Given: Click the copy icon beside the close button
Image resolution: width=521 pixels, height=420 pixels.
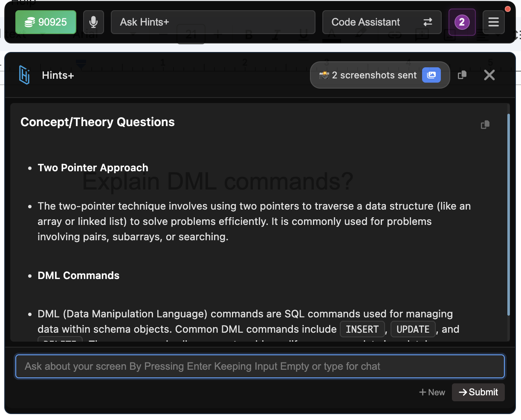Looking at the screenshot, I should [462, 75].
